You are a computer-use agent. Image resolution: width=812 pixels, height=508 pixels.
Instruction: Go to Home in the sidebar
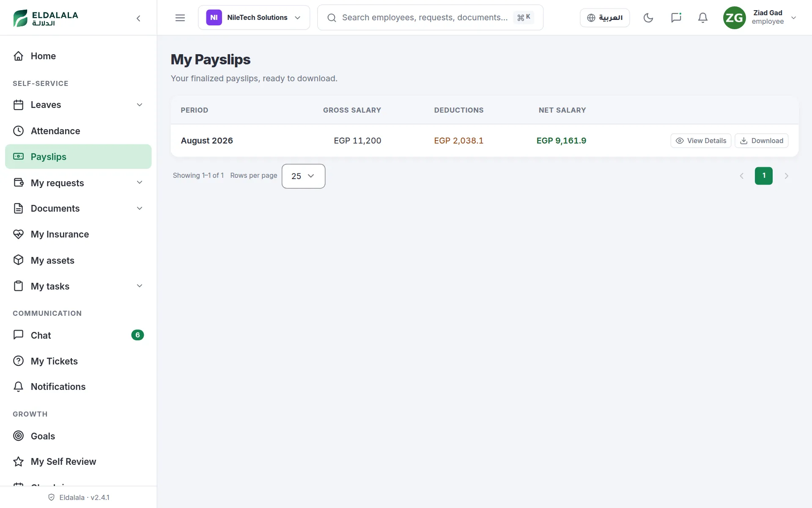click(x=78, y=56)
